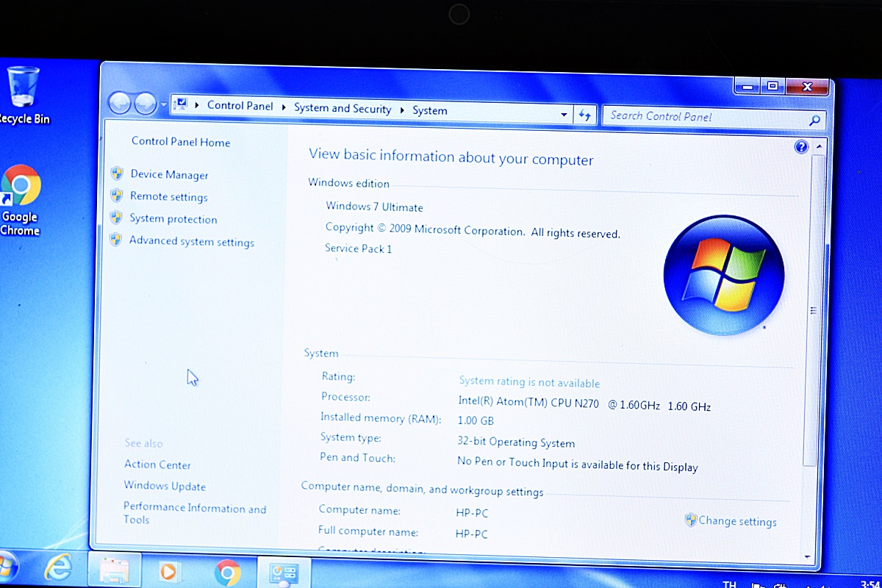Click the Control Panel taskbar button
This screenshot has height=588, width=882.
coord(284,573)
